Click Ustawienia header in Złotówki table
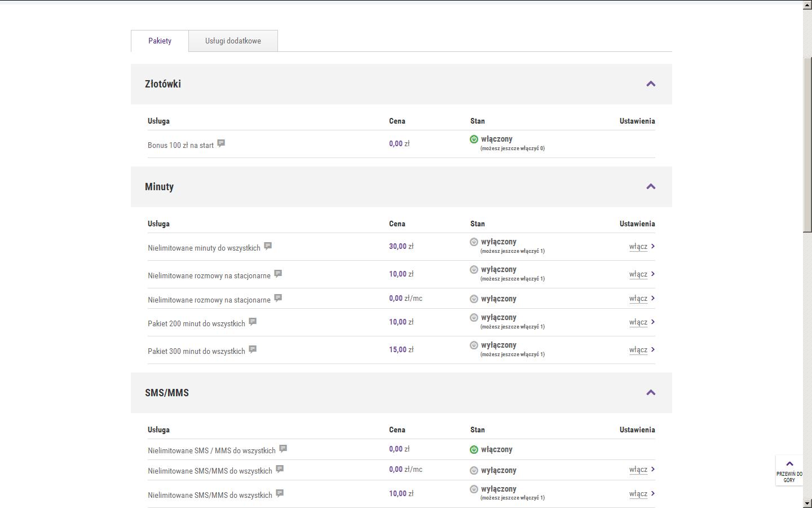812x508 pixels. coord(637,121)
